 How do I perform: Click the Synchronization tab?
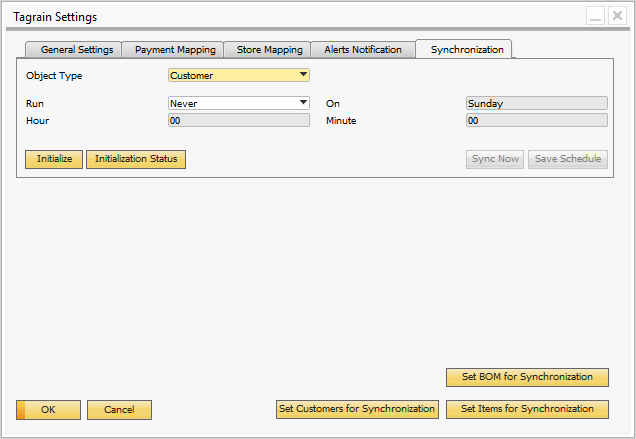[466, 50]
